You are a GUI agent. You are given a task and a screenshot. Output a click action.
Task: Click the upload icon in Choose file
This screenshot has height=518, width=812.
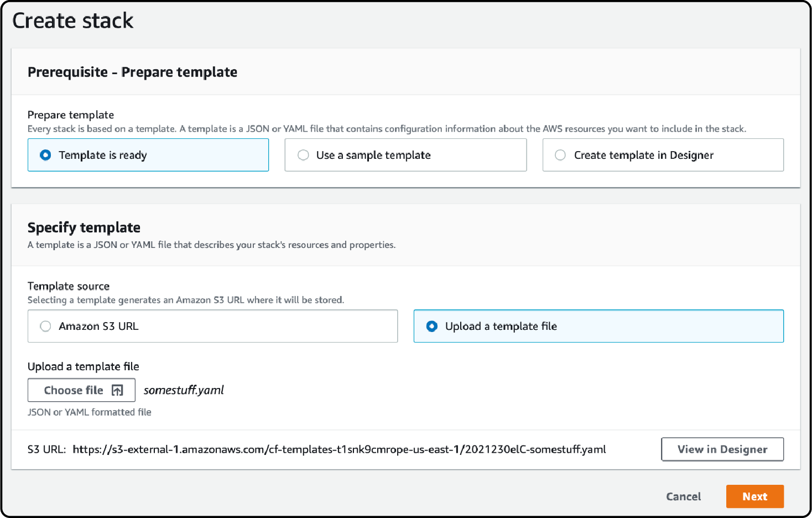[117, 391]
